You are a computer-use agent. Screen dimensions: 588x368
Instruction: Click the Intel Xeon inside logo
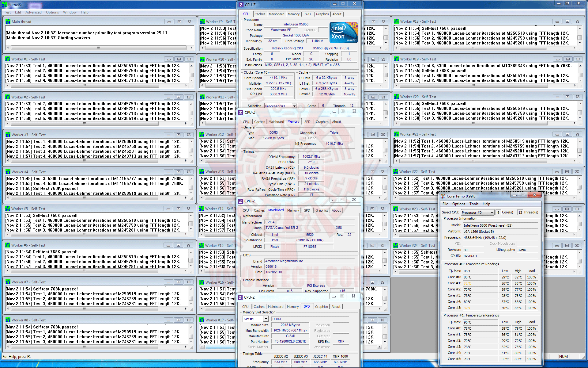click(343, 33)
